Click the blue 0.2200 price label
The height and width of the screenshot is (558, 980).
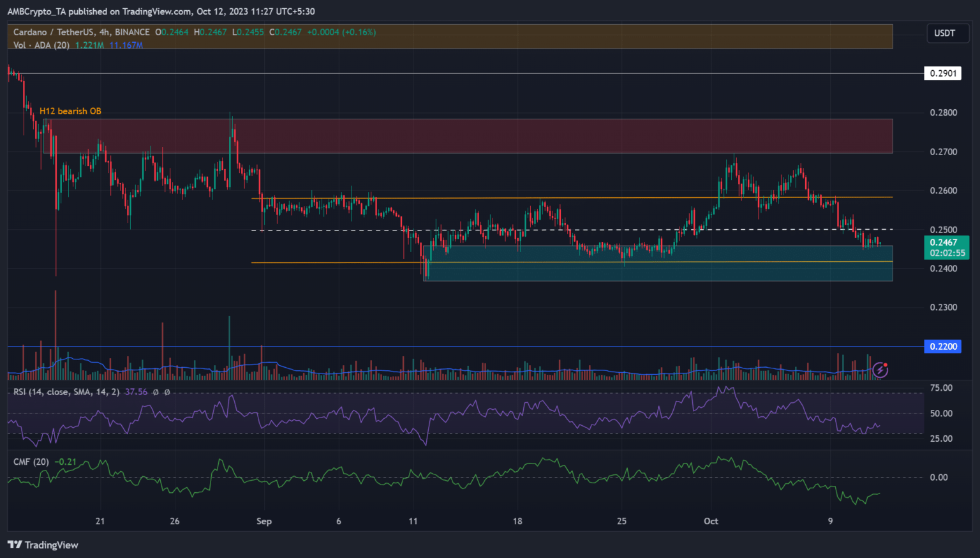pos(942,347)
